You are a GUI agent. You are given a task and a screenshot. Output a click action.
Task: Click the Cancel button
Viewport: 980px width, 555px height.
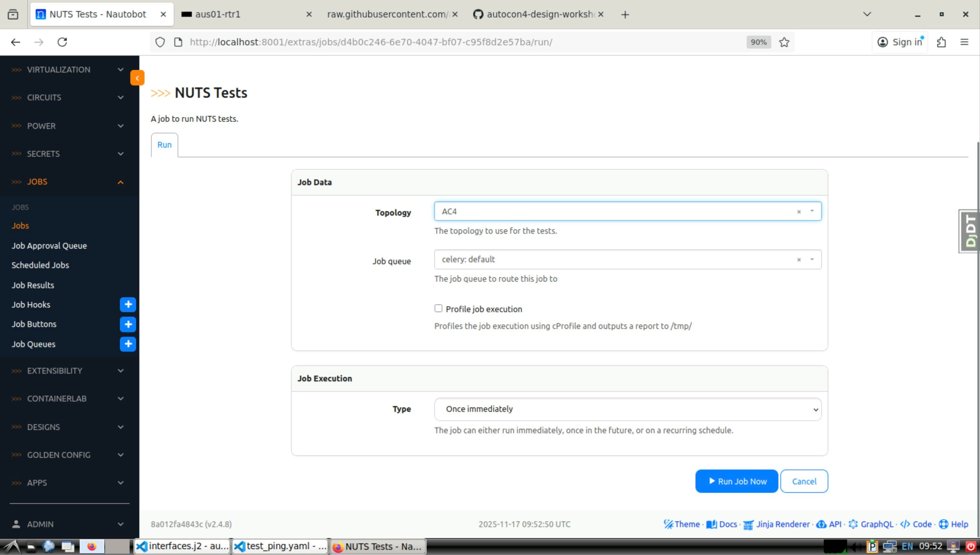point(804,481)
